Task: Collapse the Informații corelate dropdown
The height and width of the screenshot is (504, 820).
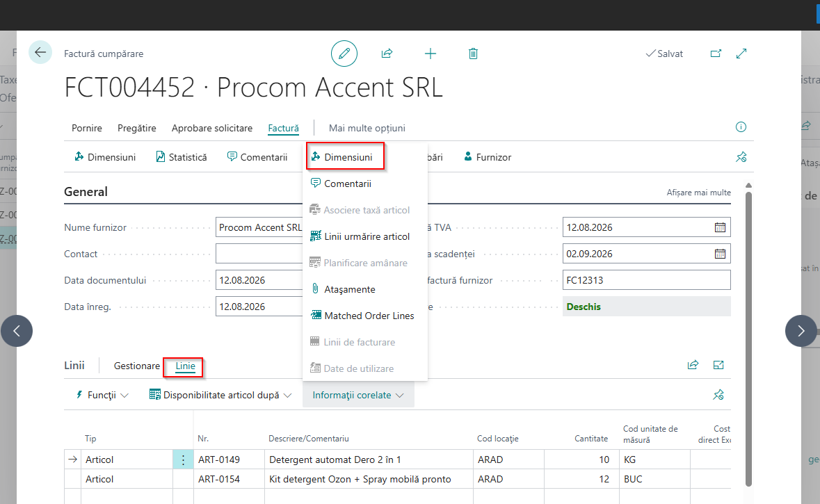Action: tap(358, 395)
